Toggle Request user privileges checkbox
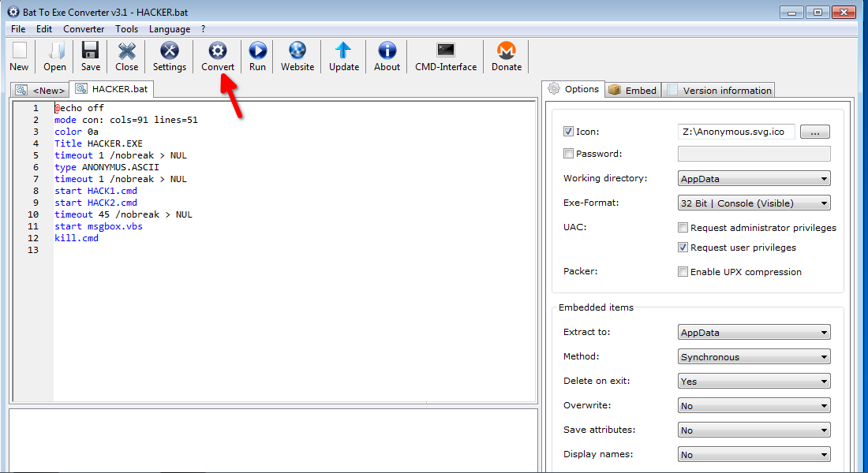 coord(683,248)
